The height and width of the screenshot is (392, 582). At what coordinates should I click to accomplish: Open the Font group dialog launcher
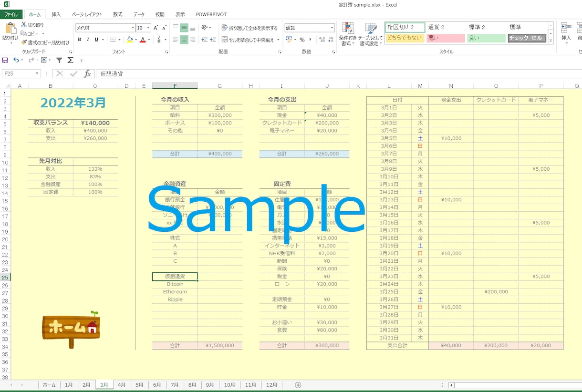coord(166,52)
